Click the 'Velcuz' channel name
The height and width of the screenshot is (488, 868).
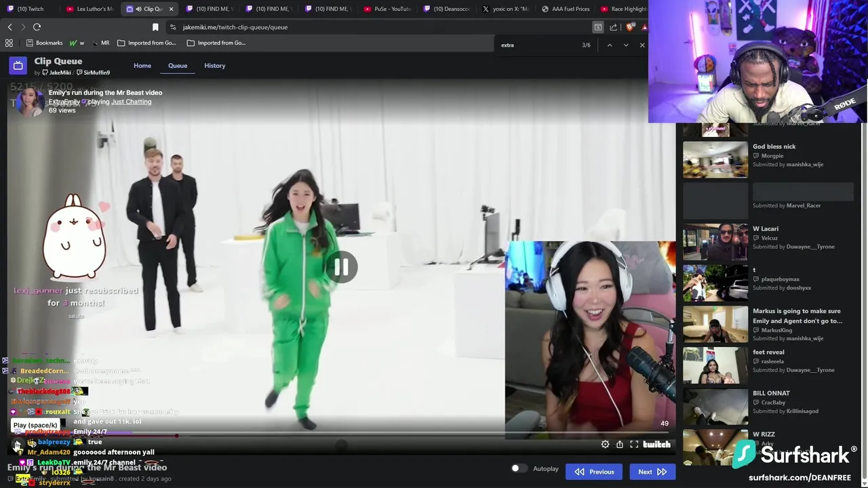(x=769, y=238)
